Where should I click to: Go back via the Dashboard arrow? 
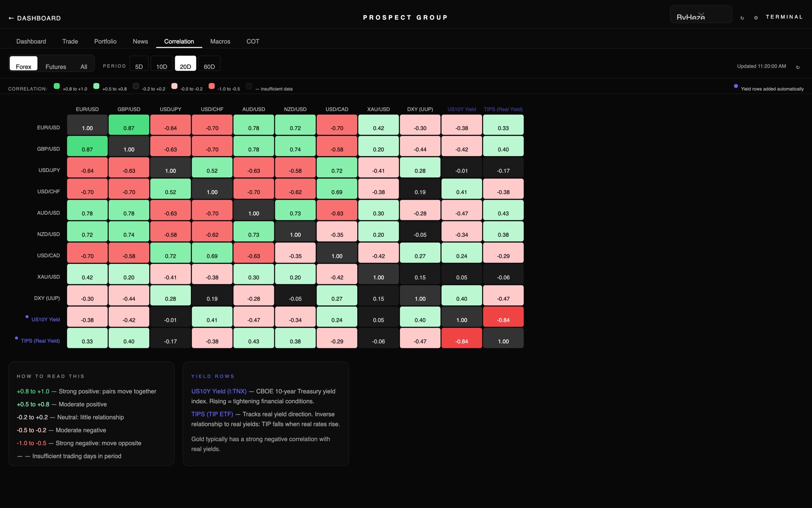click(34, 18)
